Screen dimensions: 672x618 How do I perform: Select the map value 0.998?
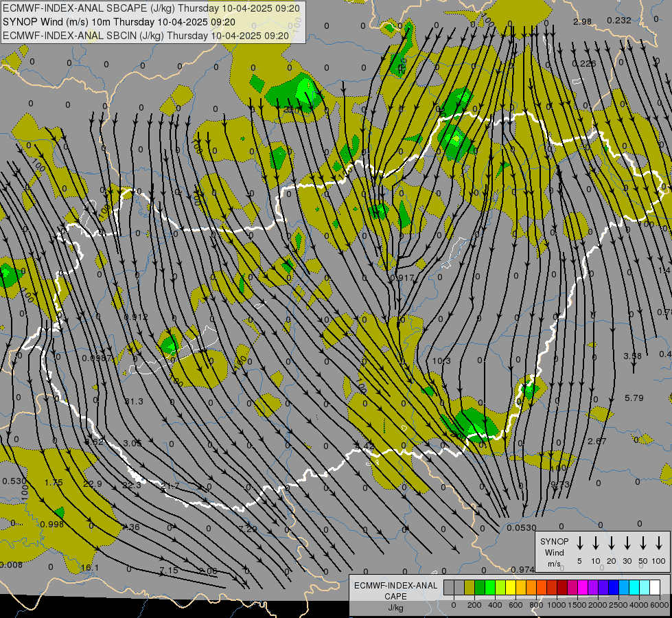(52, 524)
